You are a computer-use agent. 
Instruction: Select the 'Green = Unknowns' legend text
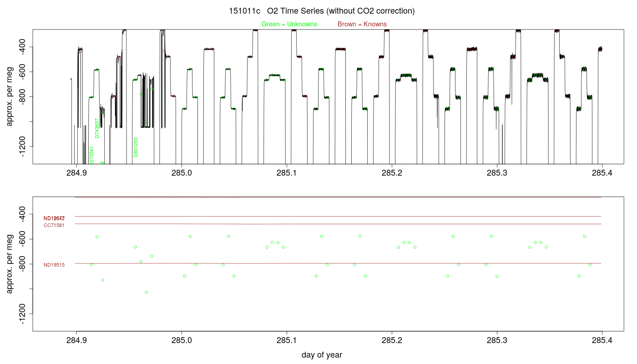pos(289,24)
